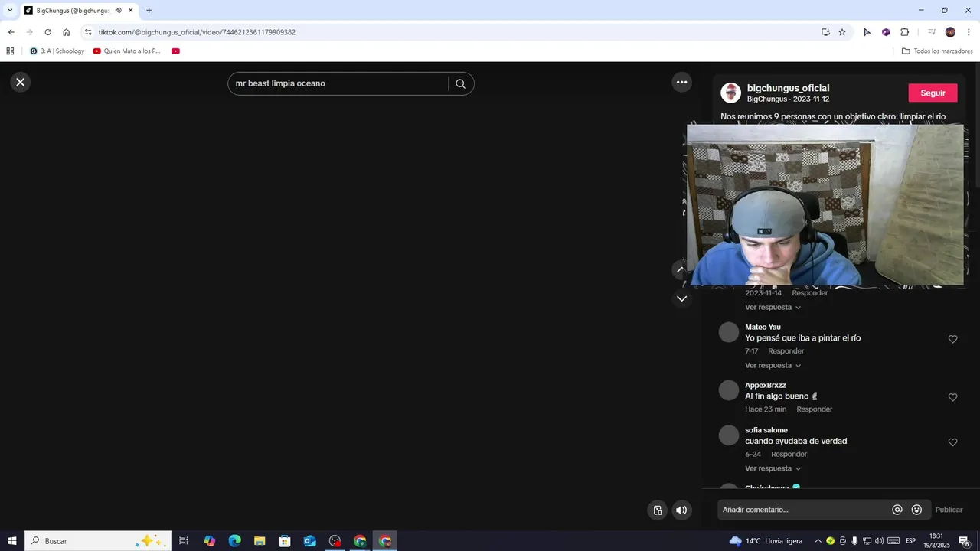980x551 pixels.
Task: Expand Ver respuesta under sofia salome comment
Action: [773, 468]
